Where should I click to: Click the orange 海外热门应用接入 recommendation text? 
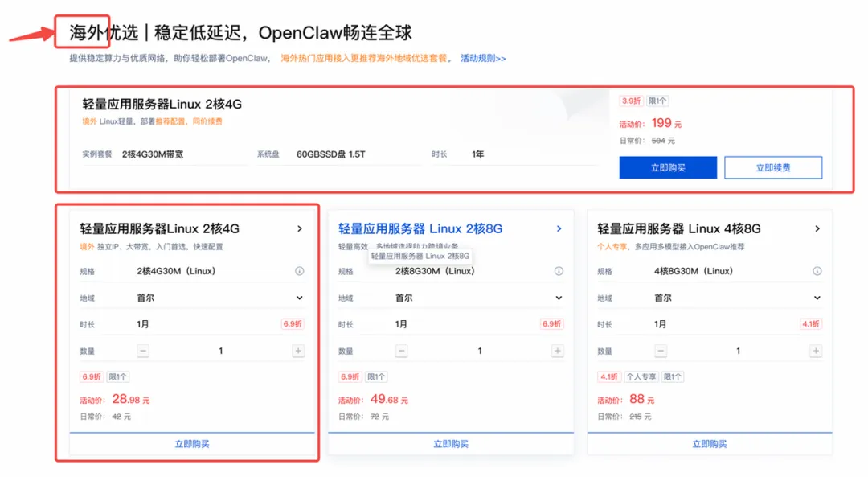[363, 58]
